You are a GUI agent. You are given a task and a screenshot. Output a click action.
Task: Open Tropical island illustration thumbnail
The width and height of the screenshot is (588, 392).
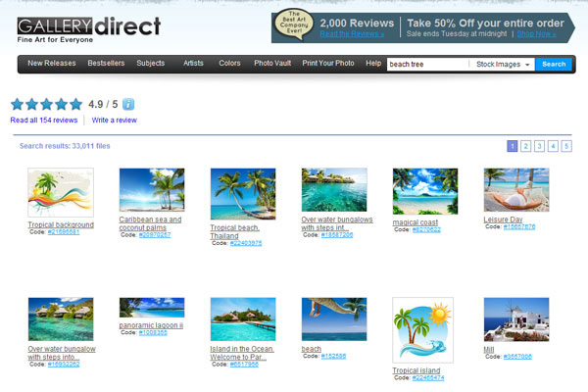coord(423,330)
